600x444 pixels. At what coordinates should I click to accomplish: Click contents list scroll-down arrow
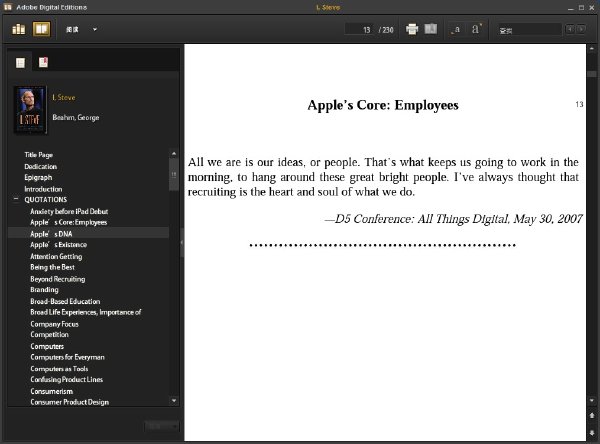[174, 401]
